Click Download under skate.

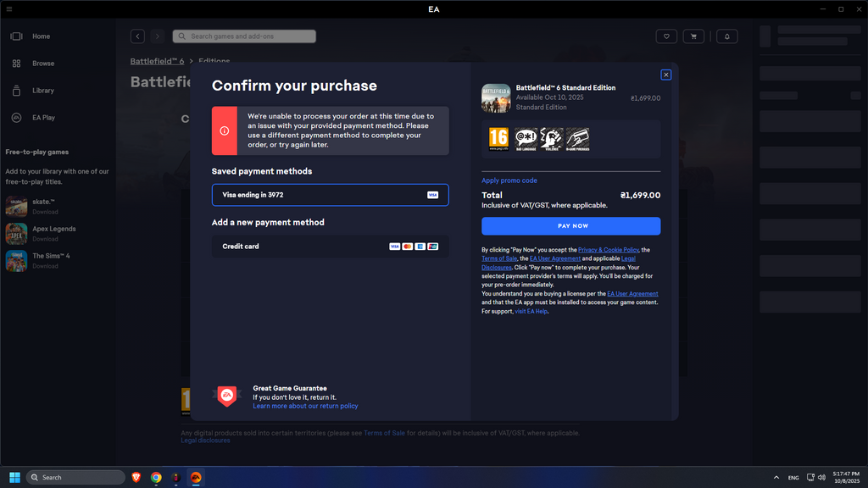pos(46,212)
